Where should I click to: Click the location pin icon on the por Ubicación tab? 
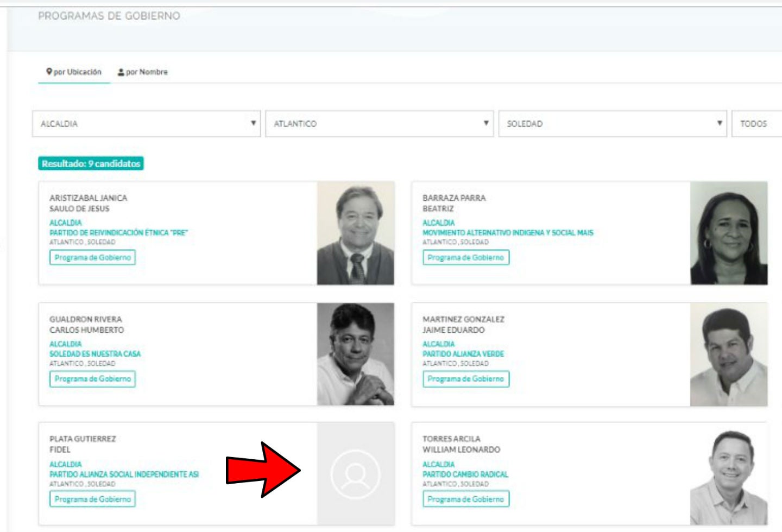coord(49,72)
